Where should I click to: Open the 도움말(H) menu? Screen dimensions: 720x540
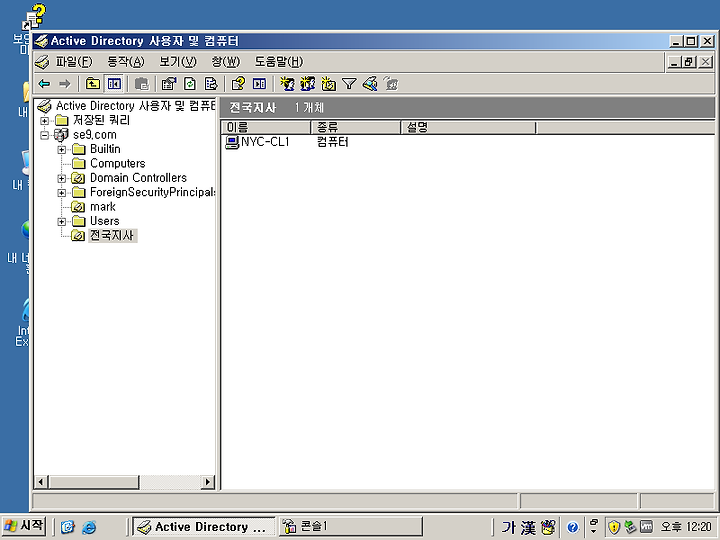coord(279,62)
